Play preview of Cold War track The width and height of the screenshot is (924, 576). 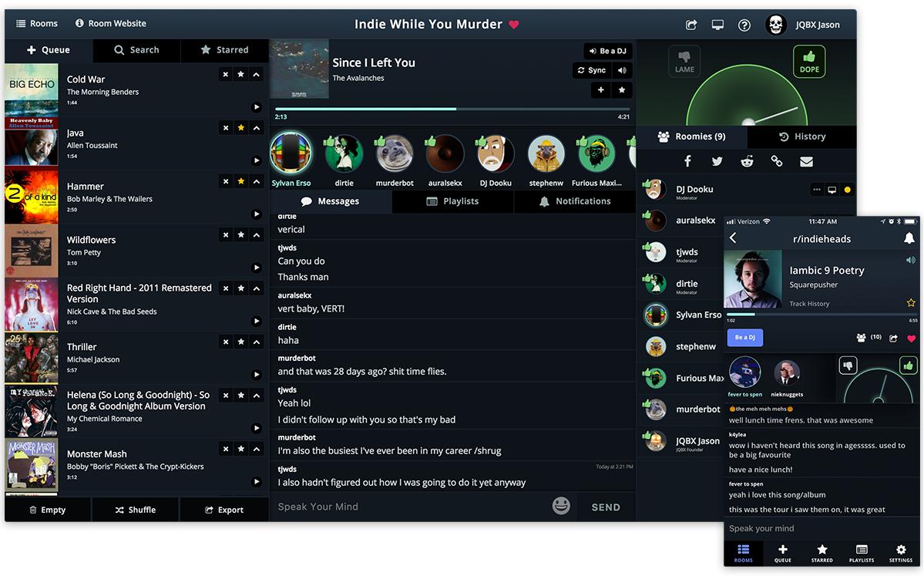[x=257, y=107]
